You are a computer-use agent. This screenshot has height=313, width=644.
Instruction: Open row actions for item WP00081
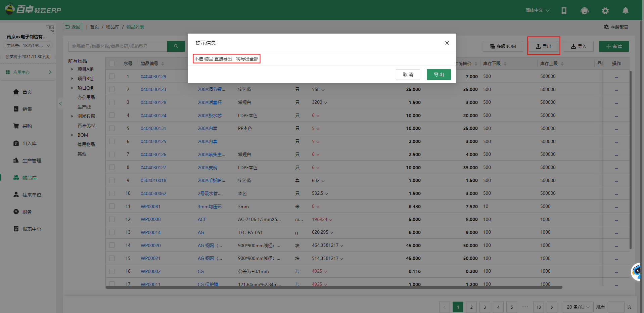point(616,207)
